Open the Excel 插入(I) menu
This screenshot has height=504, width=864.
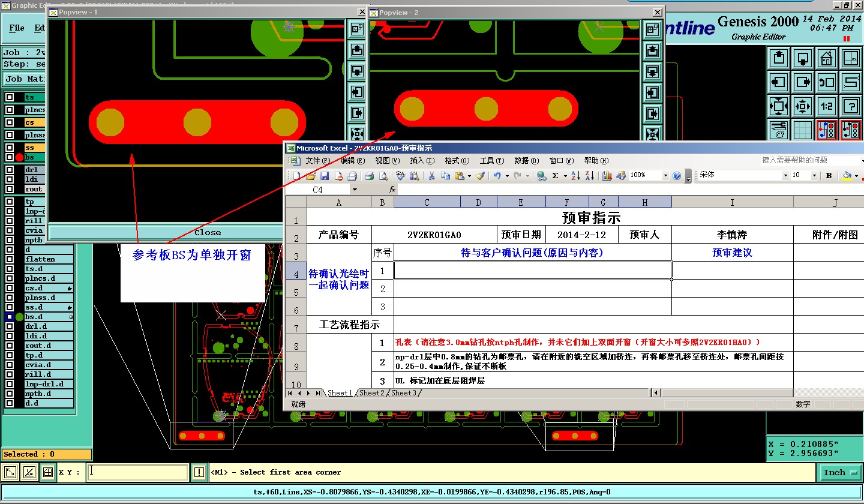click(422, 161)
